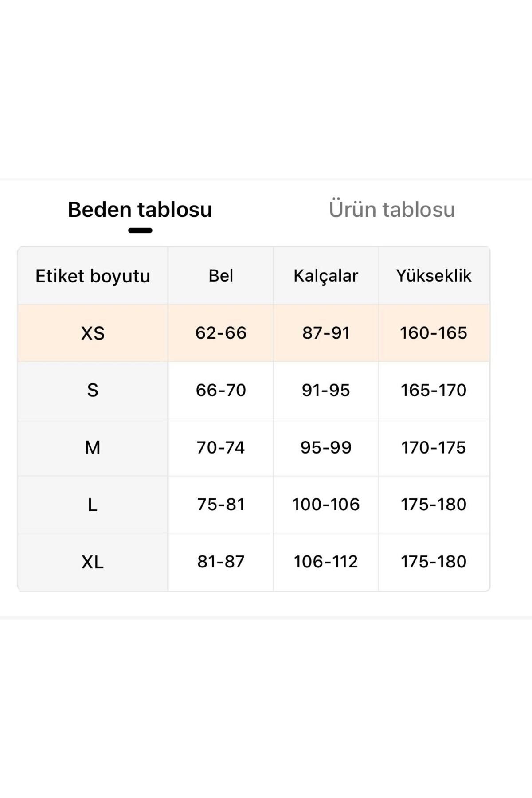This screenshot has height=798, width=532.
Task: Click the L hips value 100-106
Action: pyautogui.click(x=326, y=505)
